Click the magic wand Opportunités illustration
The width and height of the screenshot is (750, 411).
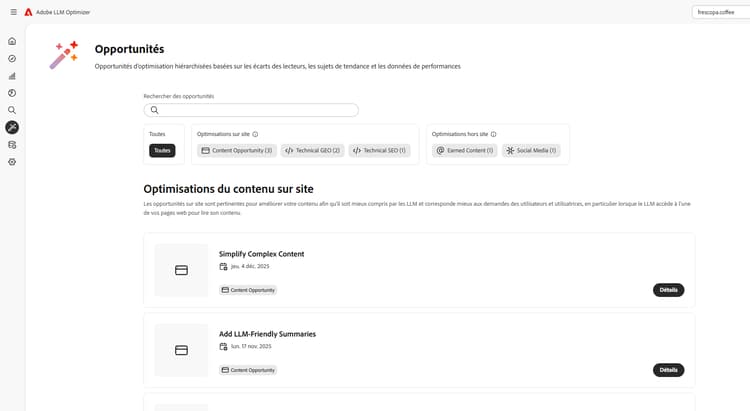64,55
